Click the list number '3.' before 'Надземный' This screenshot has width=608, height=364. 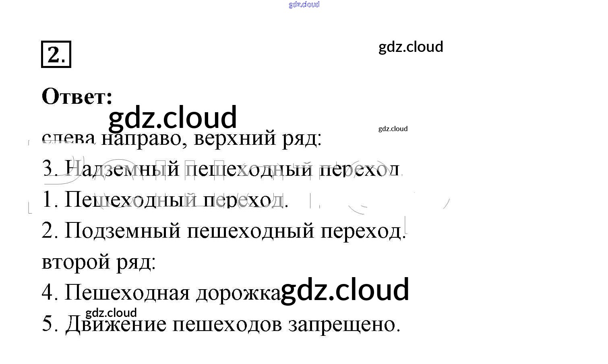(50, 169)
